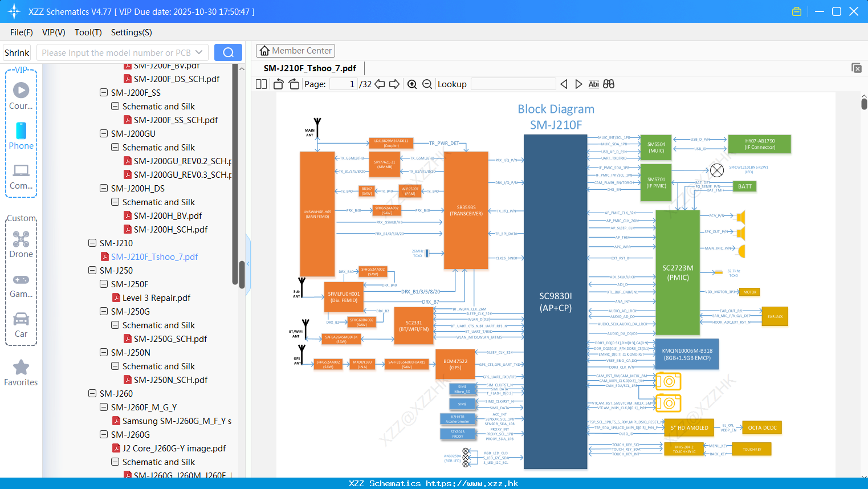Viewport: 868px width, 489px height.
Task: Go to the next page arrow
Action: 394,84
